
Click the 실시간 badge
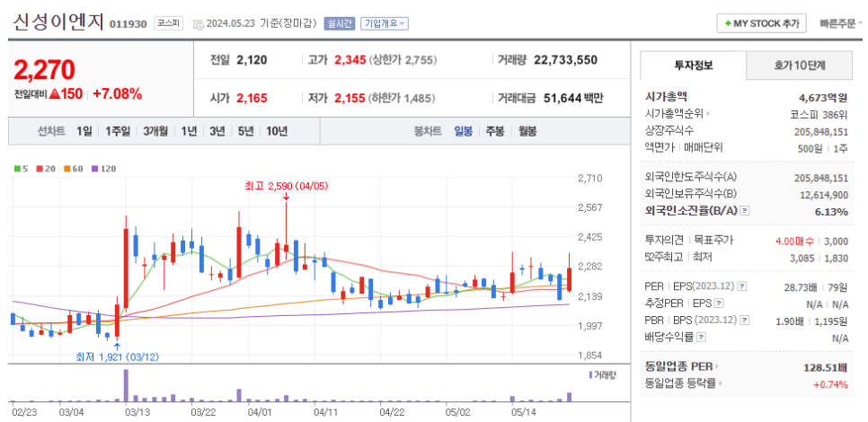[340, 23]
